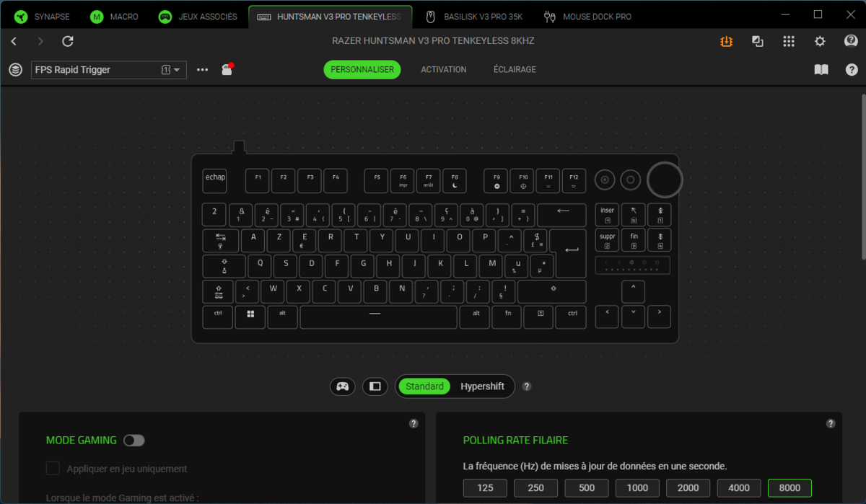This screenshot has width=866, height=504.
Task: Open the profile options three-dot menu
Action: click(x=202, y=70)
